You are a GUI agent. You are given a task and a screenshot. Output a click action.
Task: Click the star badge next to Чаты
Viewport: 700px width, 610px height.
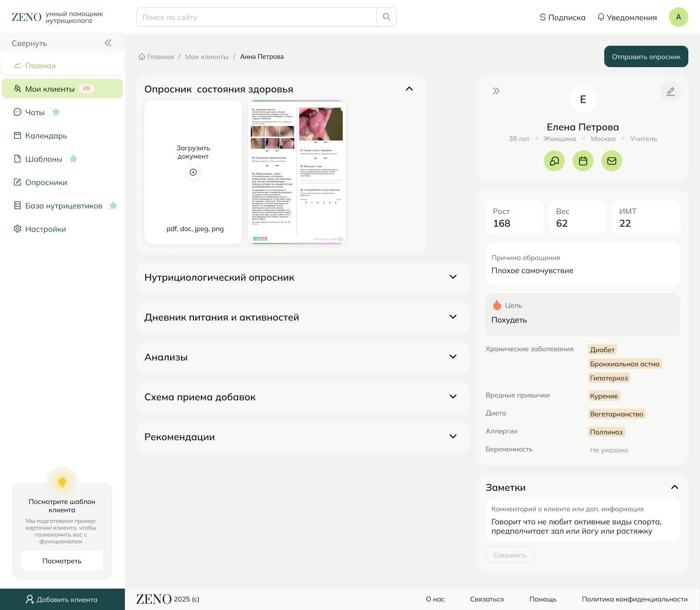[55, 112]
